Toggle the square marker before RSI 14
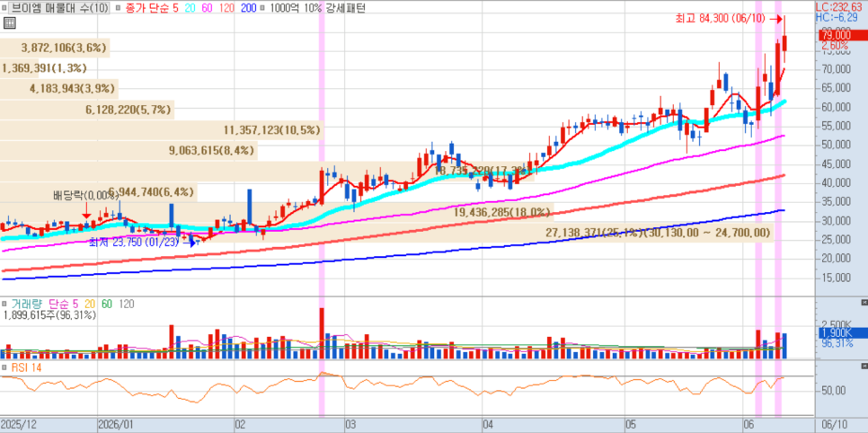Viewport: 868px width, 433px height. (5, 367)
